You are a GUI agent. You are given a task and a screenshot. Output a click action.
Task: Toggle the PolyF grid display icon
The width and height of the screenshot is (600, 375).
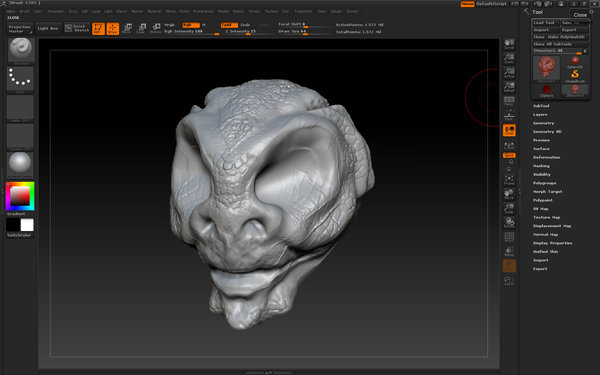(x=509, y=237)
